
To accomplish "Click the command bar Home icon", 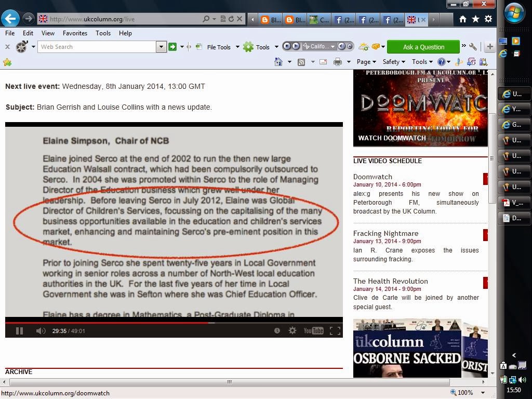I will [278, 62].
